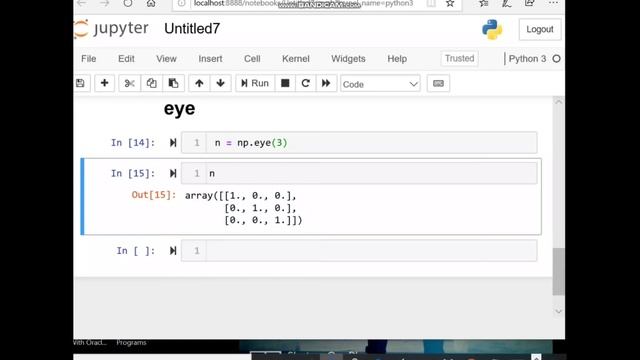Open the Kernel menu
This screenshot has width=640, height=360.
pos(296,59)
